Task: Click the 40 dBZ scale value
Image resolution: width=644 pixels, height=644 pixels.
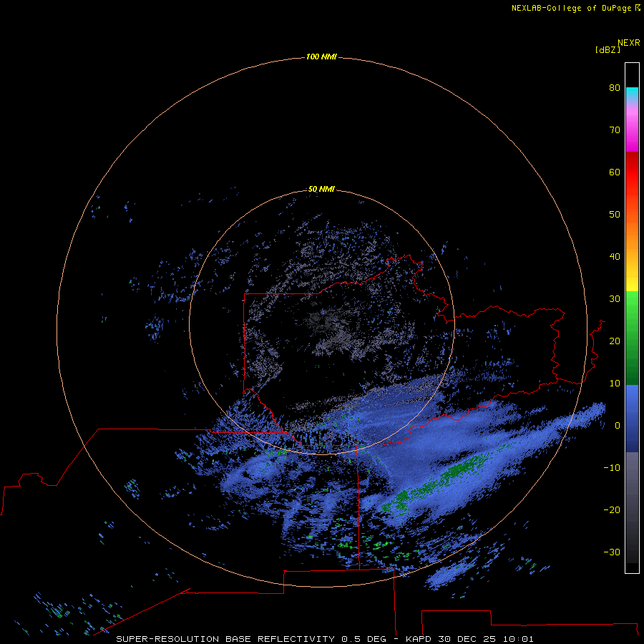Action: tap(615, 257)
